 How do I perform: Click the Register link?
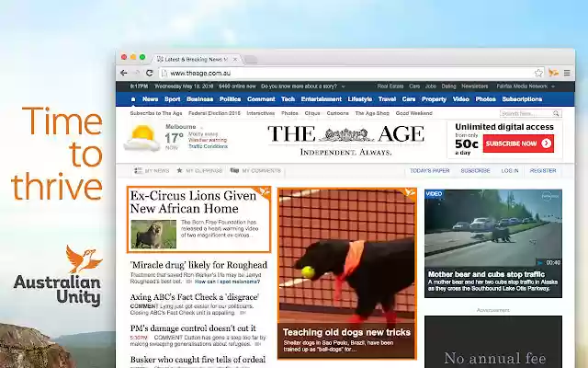pos(543,170)
